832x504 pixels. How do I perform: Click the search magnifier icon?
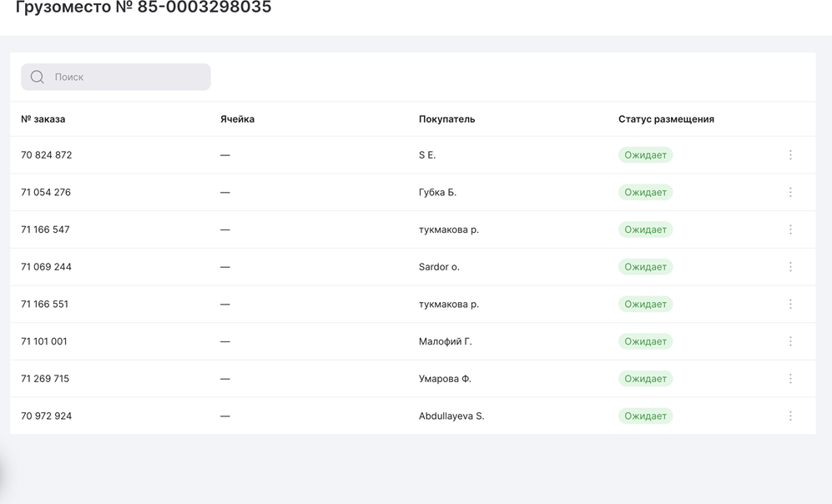click(x=38, y=77)
